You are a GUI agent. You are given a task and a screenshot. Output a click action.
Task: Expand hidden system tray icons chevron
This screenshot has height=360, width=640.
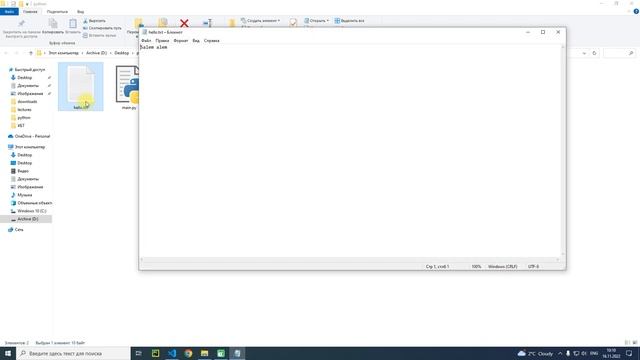(x=560, y=353)
